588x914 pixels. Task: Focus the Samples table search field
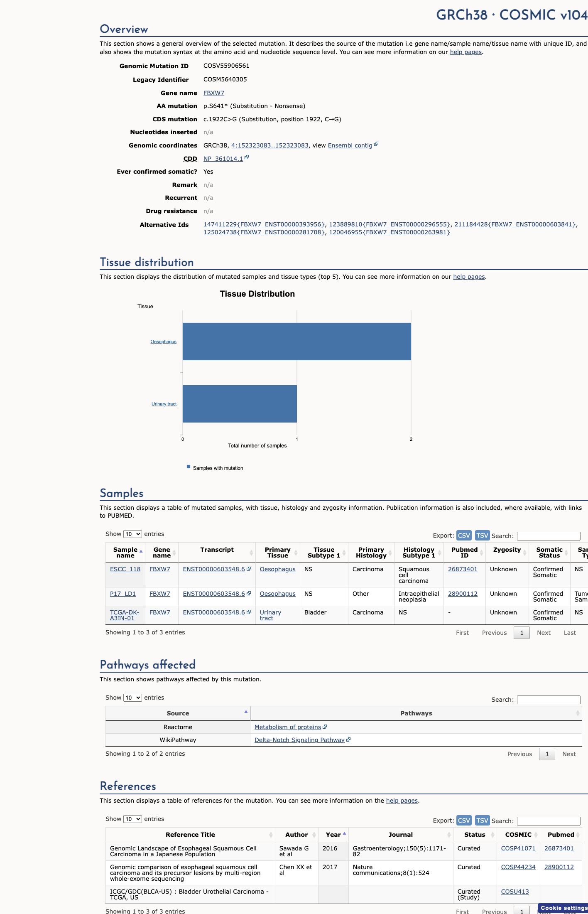549,536
